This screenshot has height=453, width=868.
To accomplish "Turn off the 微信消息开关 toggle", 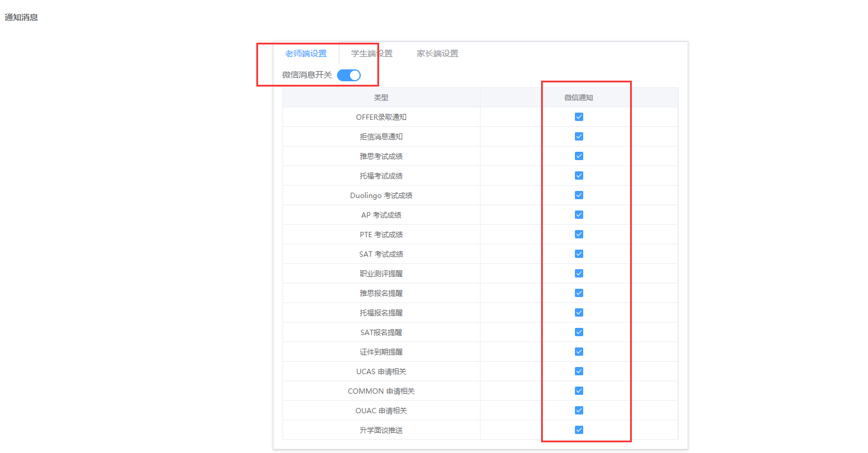I will coord(349,75).
